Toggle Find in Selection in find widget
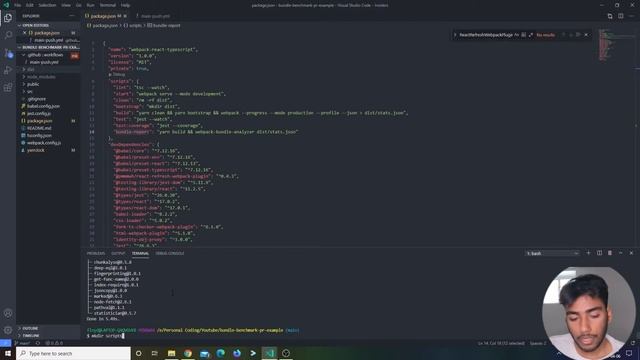Viewport: 640px width, 360px height. pyautogui.click(x=578, y=35)
